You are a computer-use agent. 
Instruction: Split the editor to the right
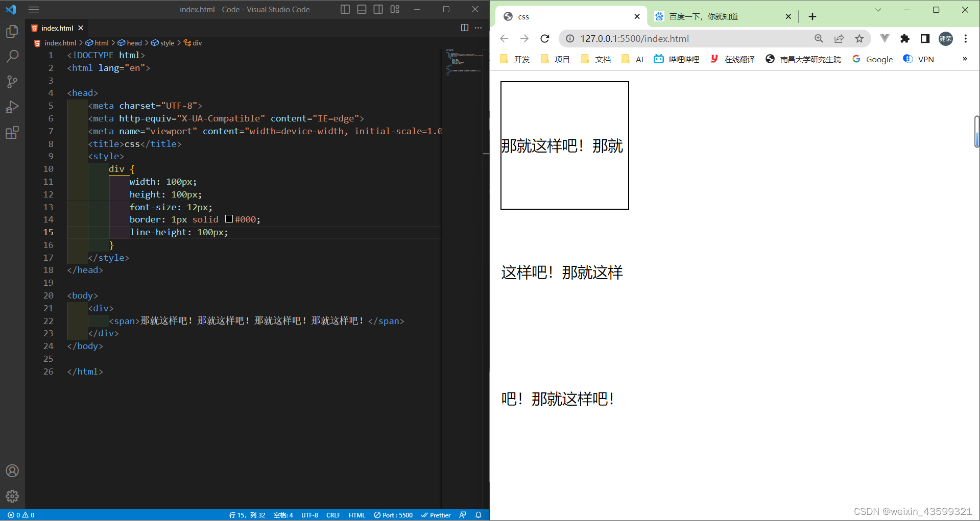pyautogui.click(x=465, y=28)
